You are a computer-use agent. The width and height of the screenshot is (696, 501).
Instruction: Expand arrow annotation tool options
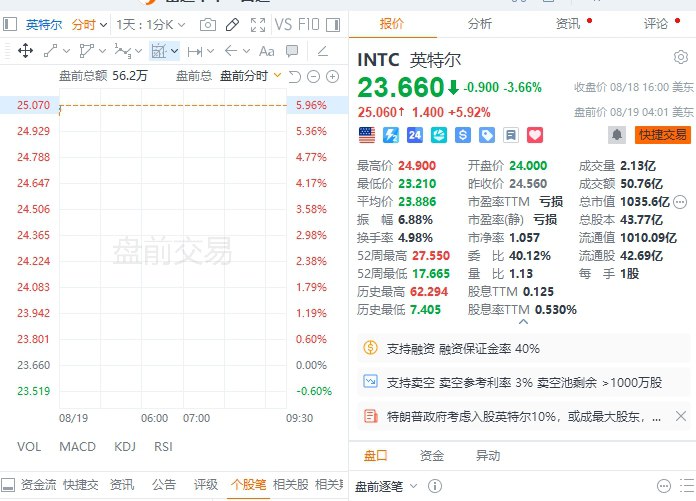coord(247,51)
